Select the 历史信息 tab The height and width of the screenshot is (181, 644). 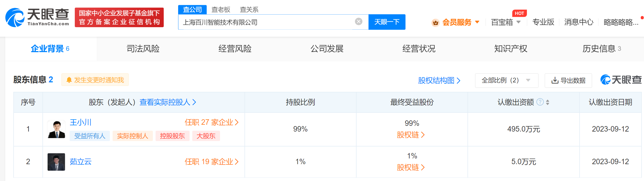click(x=602, y=49)
